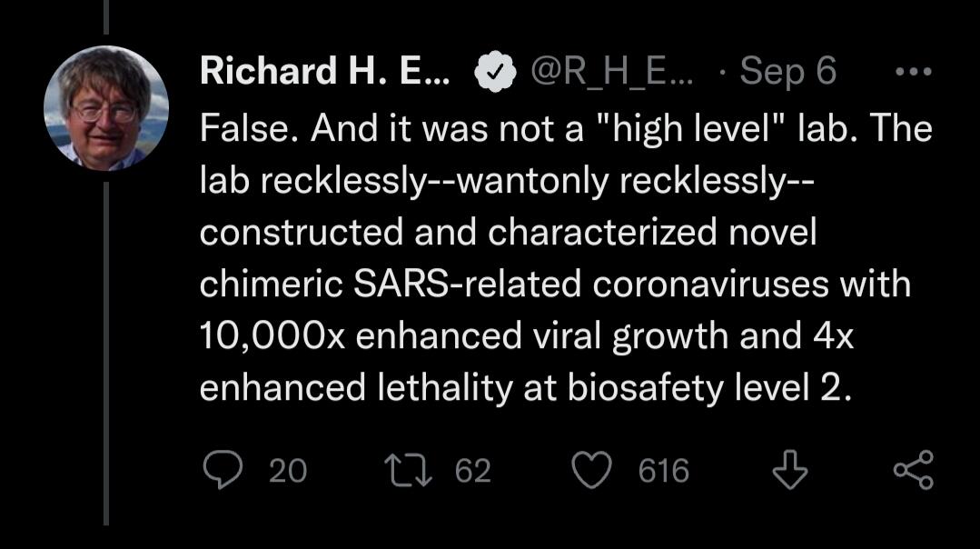The height and width of the screenshot is (549, 980).
Task: Open the author's profile picture
Action: click(x=106, y=108)
